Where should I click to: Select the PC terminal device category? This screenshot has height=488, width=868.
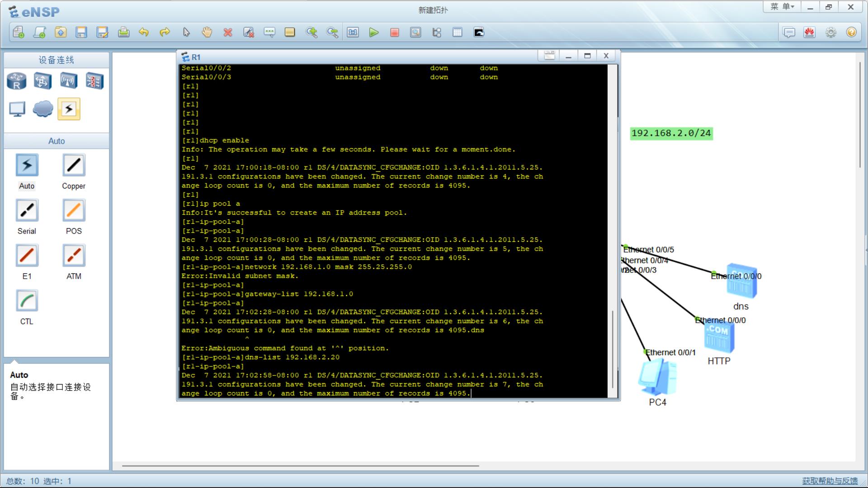coord(17,109)
